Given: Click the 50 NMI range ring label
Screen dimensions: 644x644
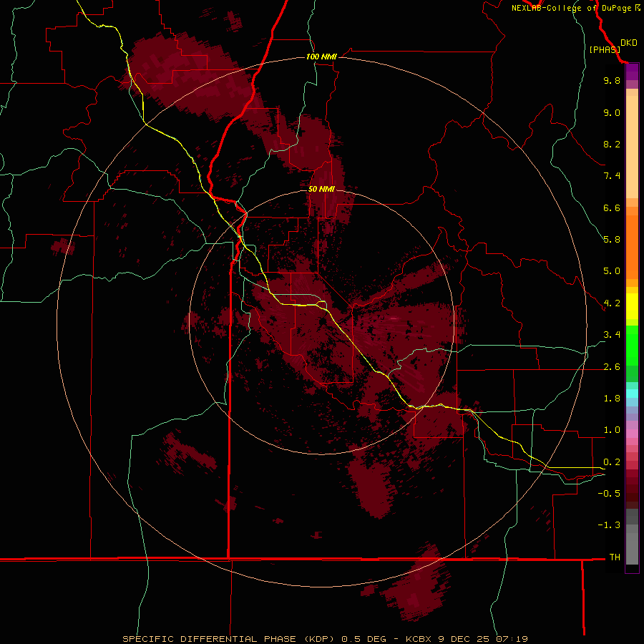Looking at the screenshot, I should pyautogui.click(x=321, y=189).
